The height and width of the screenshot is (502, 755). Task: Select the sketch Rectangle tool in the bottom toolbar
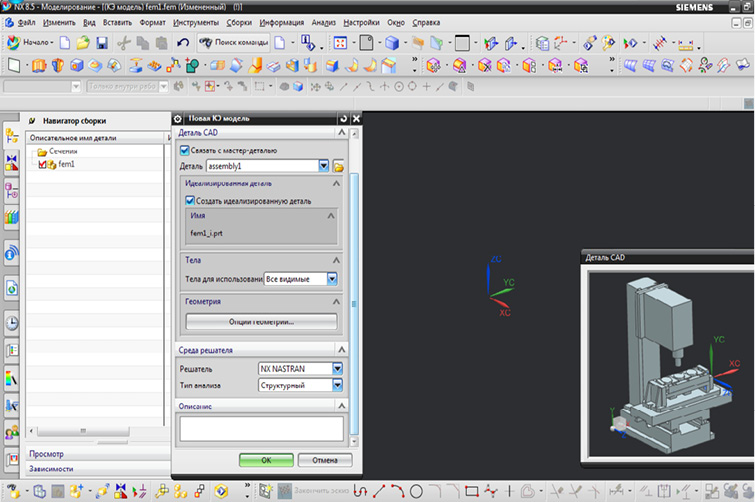pos(472,491)
